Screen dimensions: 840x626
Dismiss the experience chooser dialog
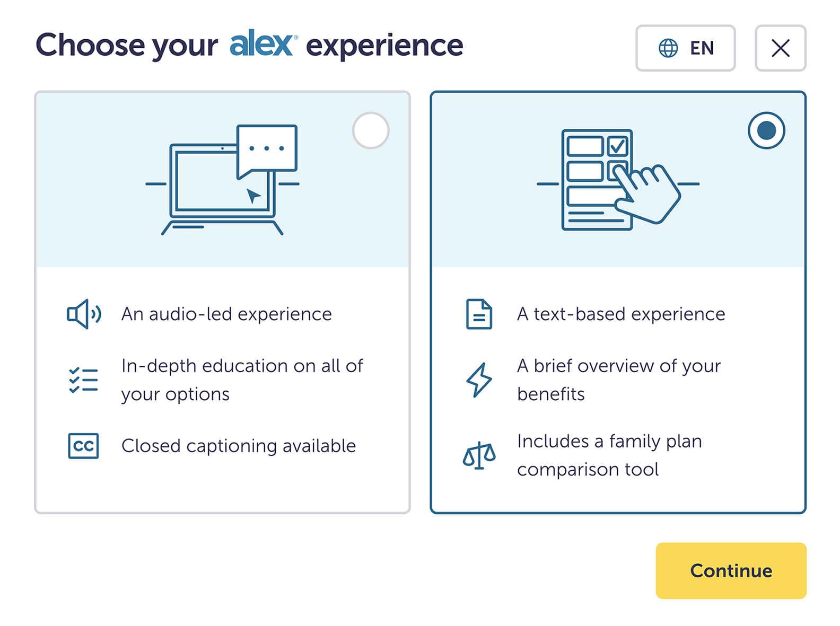(780, 48)
